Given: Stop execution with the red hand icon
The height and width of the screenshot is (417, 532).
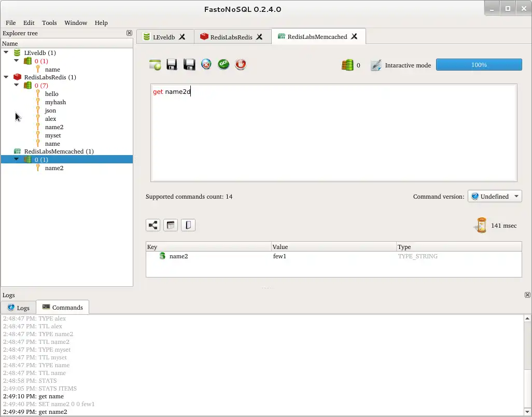Looking at the screenshot, I should (x=241, y=64).
